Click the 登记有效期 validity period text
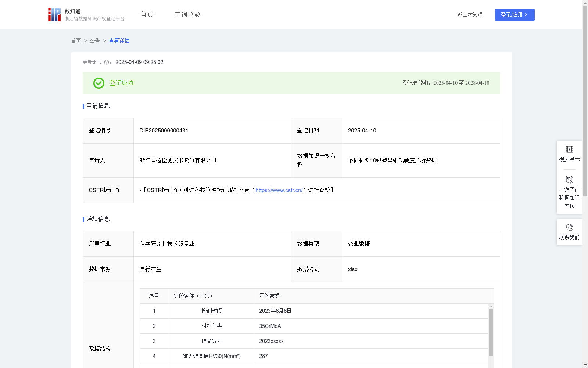 [x=446, y=83]
